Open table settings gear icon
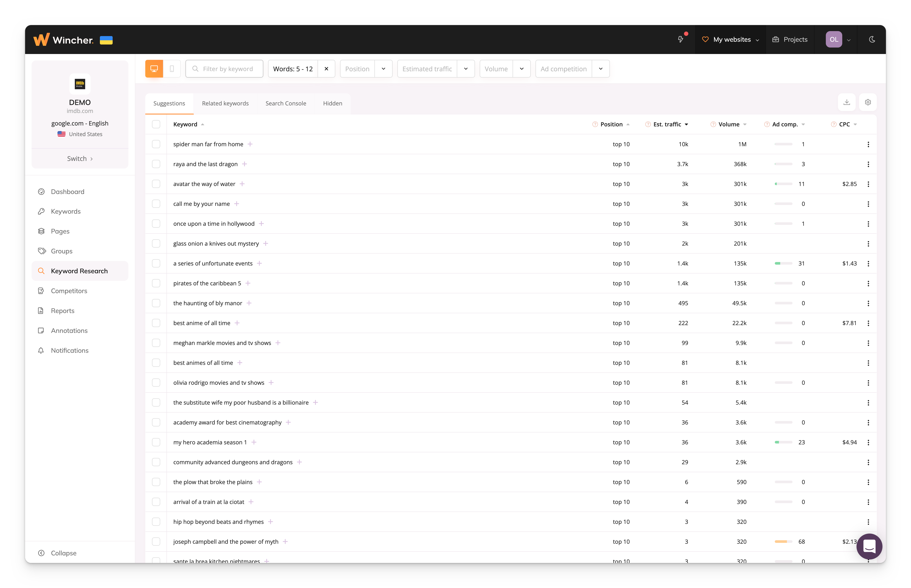911x588 pixels. 867,102
